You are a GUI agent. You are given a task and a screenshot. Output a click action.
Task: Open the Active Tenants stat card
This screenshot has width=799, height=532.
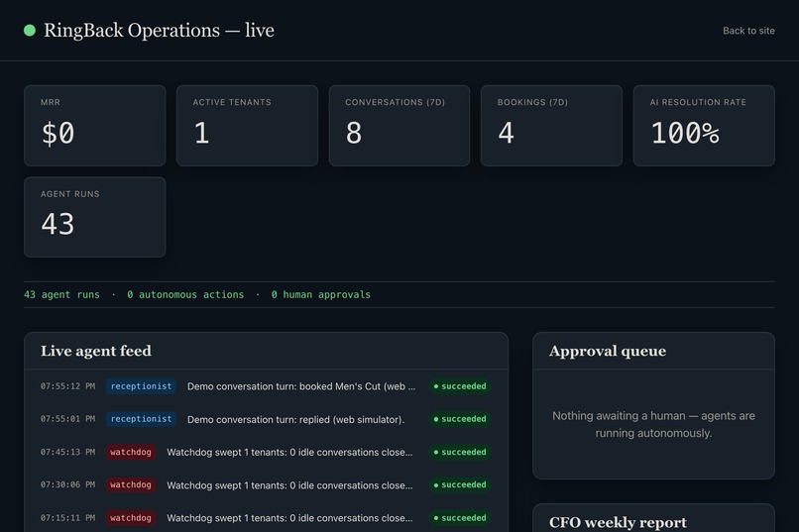[x=247, y=125]
